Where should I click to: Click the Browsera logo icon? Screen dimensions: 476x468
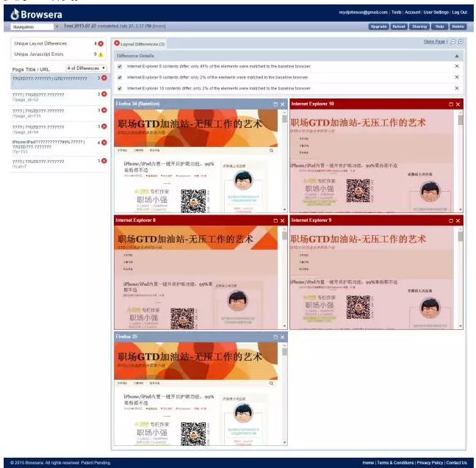(x=14, y=12)
